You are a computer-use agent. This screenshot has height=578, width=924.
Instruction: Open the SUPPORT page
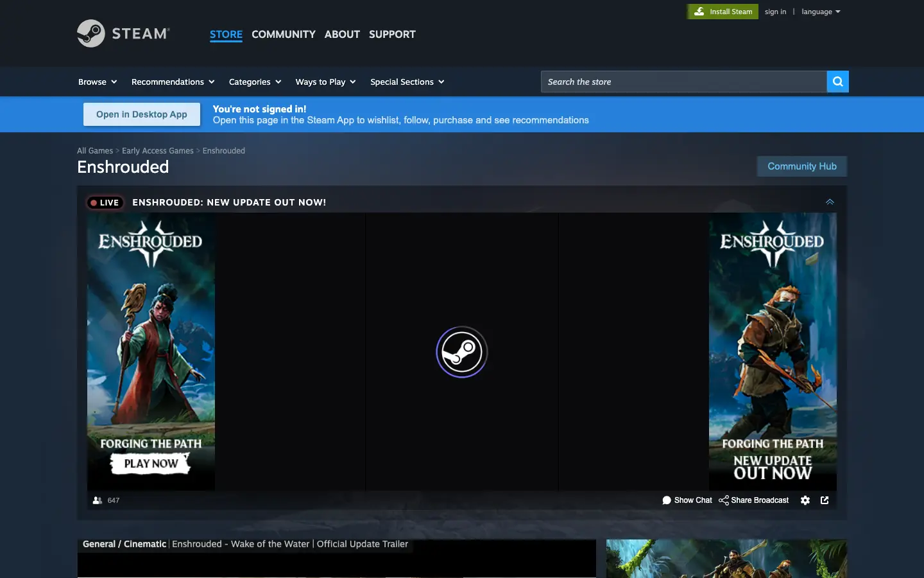[392, 34]
